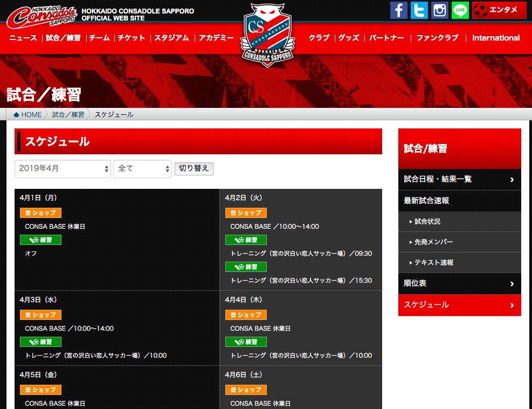The height and width of the screenshot is (409, 532).
Task: Click the 練習 tag under 4月3日
Action: coord(41,342)
